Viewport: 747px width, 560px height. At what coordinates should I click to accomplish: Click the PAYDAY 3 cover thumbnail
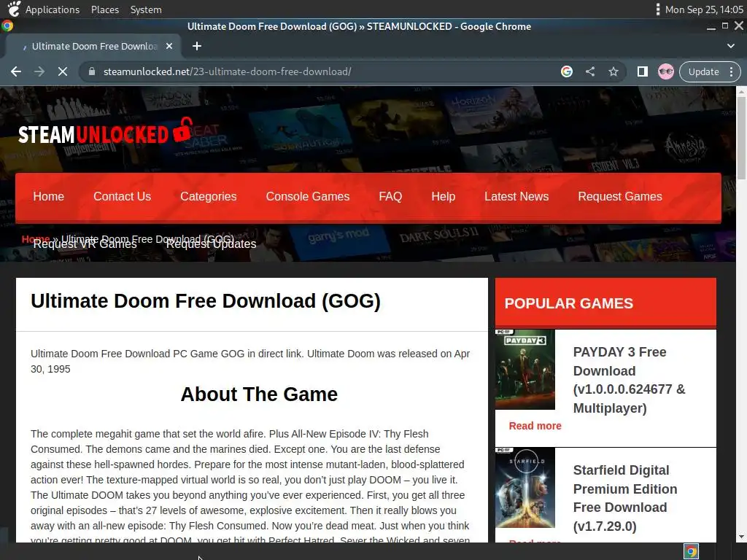click(x=525, y=369)
